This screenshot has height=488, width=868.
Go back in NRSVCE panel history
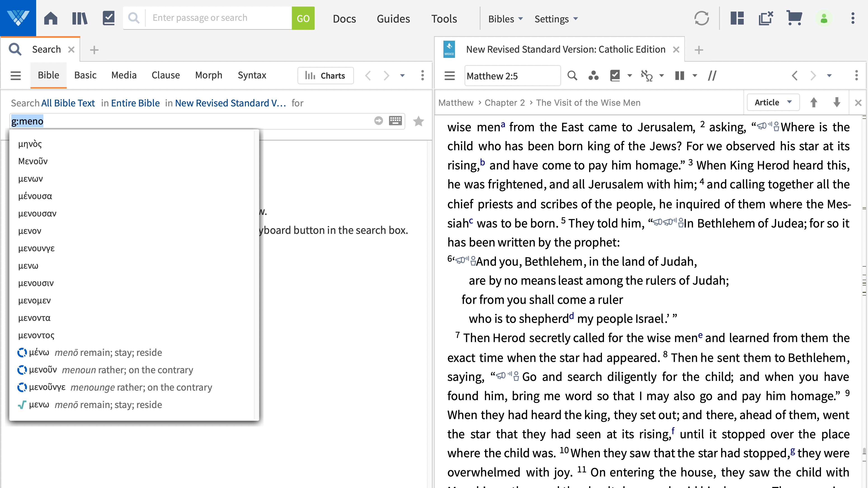click(795, 75)
